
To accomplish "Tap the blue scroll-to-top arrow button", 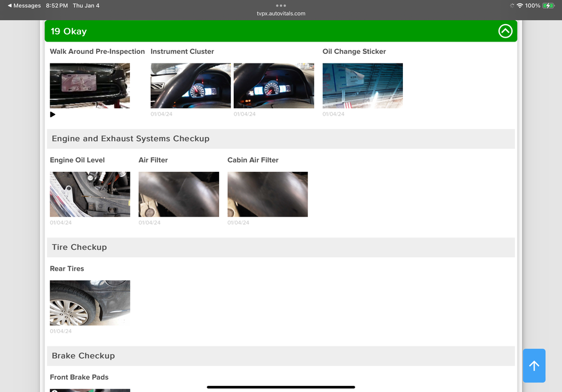I will 534,366.
